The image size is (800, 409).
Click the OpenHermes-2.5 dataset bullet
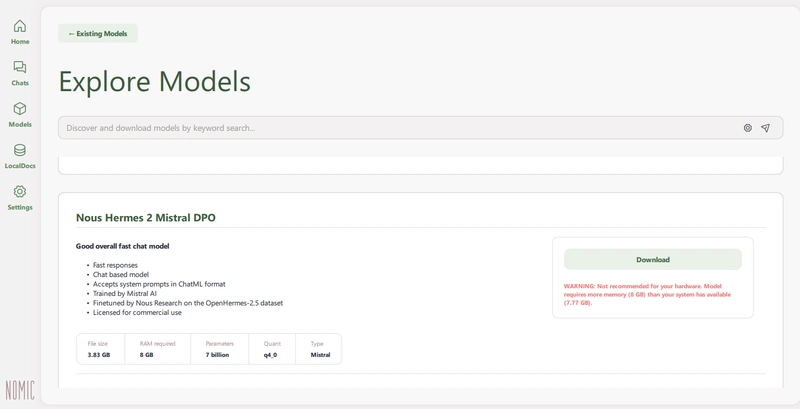click(x=188, y=303)
